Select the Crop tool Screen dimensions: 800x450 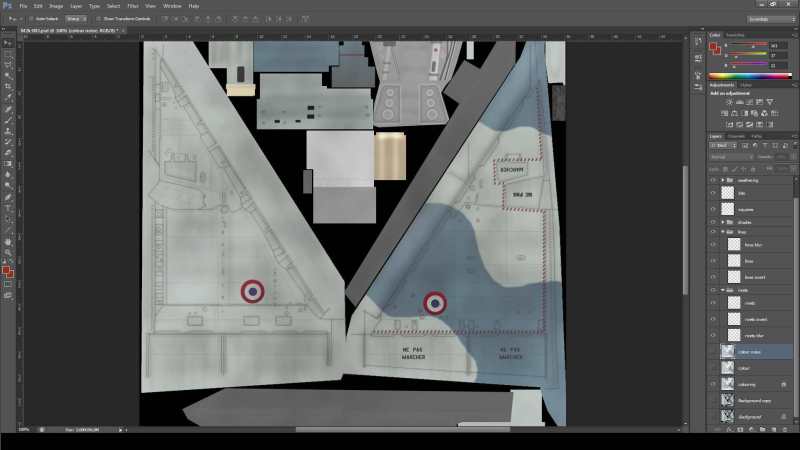(8, 87)
